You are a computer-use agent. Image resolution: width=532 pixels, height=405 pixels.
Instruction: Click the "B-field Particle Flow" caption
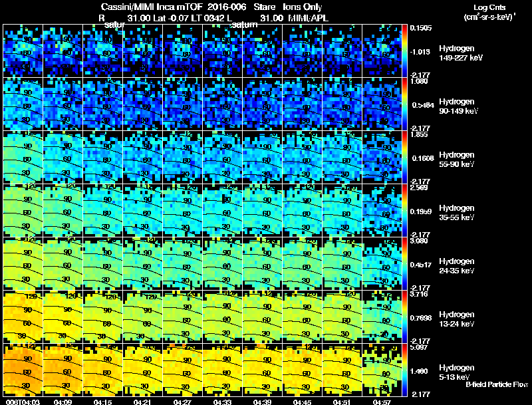point(497,384)
